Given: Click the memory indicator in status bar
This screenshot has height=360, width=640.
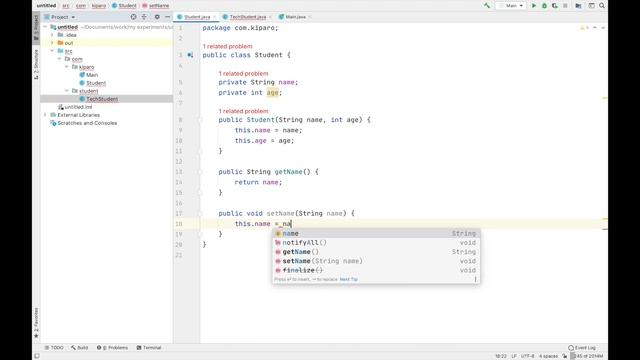Looking at the screenshot, I should point(587,356).
